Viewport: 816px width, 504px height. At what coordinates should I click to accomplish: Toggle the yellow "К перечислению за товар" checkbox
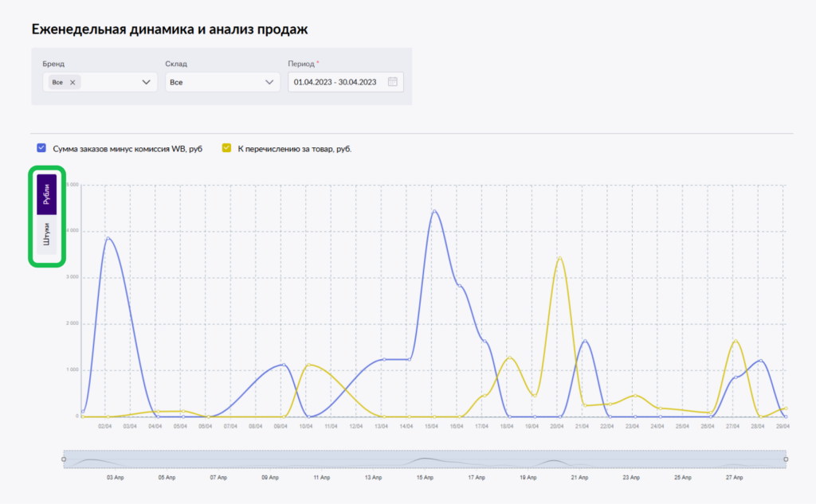click(x=226, y=148)
